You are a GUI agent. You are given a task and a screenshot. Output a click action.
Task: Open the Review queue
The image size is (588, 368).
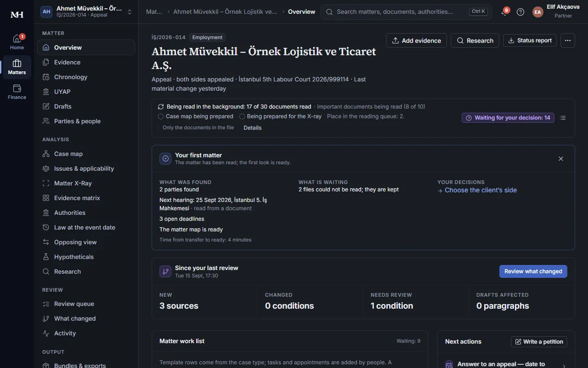tap(86, 304)
